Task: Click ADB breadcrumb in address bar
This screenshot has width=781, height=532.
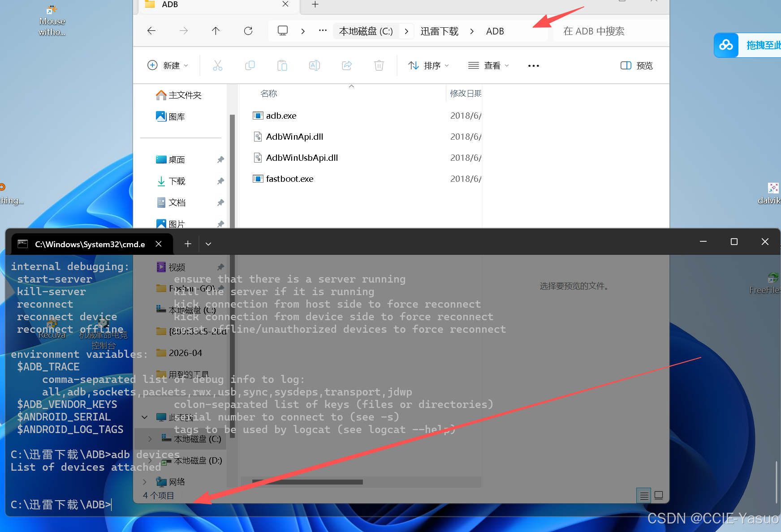Action: [x=495, y=31]
